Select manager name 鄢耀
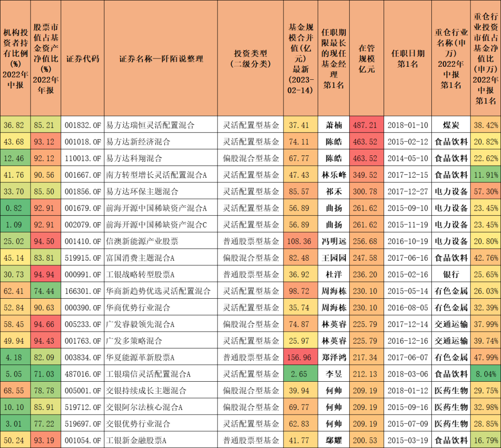The width and height of the screenshot is (501, 448). pos(334,440)
